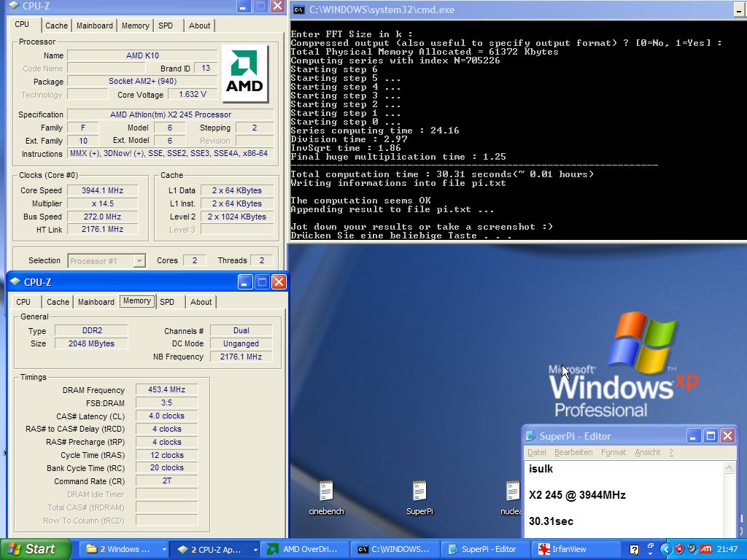
Task: Open the ? help menu in SuperPi Editor
Action: (671, 452)
